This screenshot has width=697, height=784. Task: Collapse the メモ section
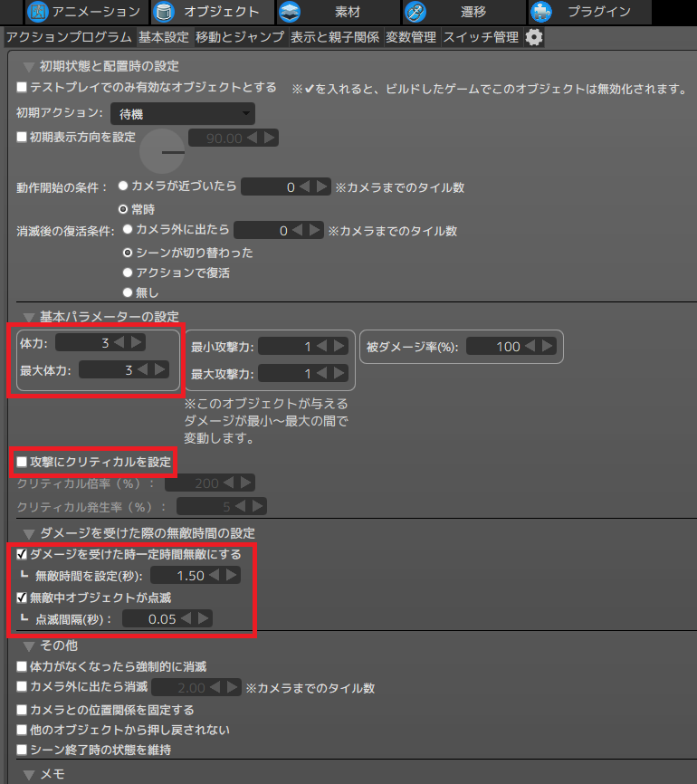pyautogui.click(x=28, y=775)
